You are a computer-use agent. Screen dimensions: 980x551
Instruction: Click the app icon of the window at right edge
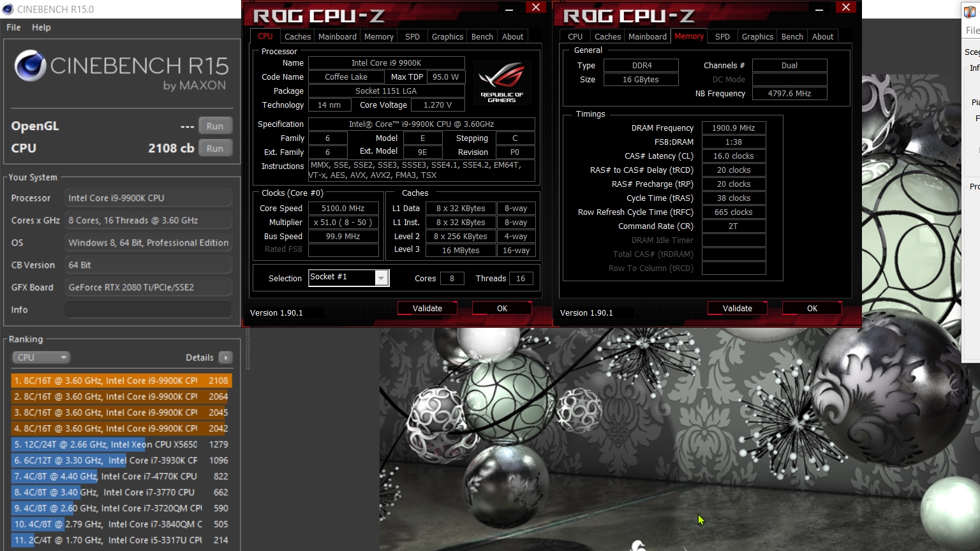click(970, 11)
